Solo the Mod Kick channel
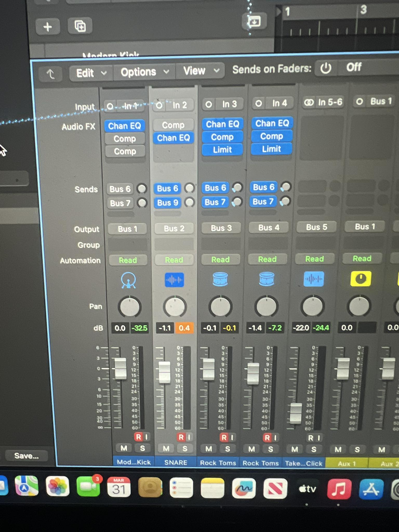The width and height of the screenshot is (399, 532). pyautogui.click(x=142, y=448)
